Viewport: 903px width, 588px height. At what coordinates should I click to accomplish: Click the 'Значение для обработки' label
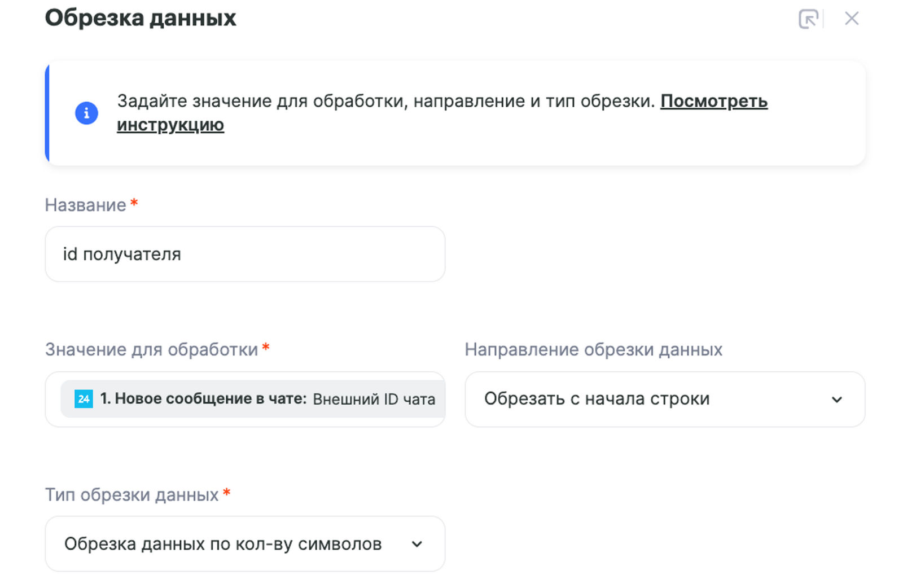click(151, 350)
